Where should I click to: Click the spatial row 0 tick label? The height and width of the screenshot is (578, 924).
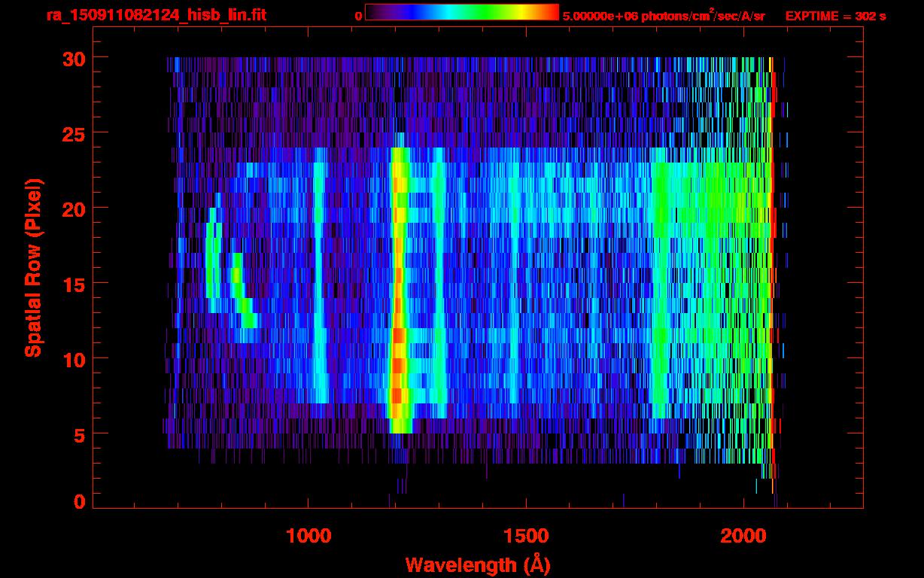click(79, 502)
